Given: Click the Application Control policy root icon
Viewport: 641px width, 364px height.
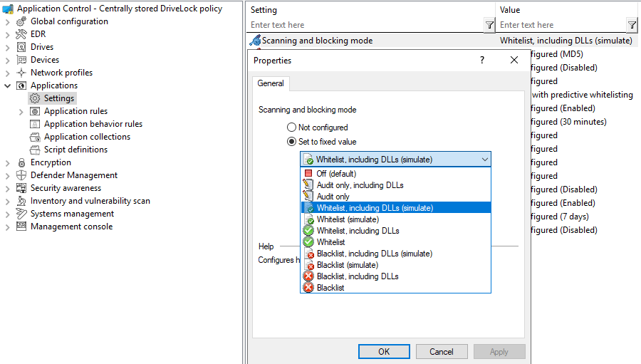Looking at the screenshot, I should (x=8, y=9).
